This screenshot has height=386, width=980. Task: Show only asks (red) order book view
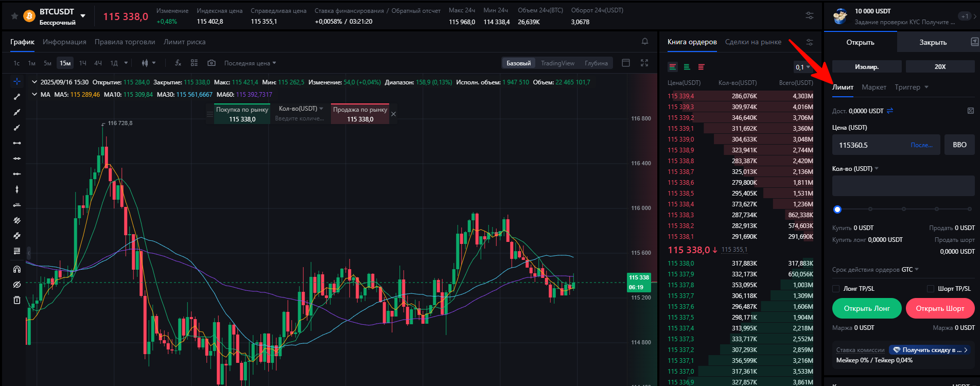(x=701, y=67)
